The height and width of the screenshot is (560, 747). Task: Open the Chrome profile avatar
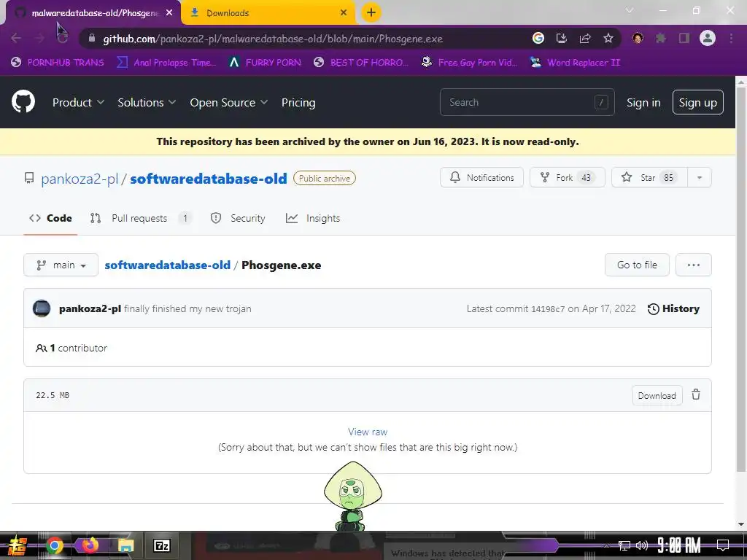[x=708, y=38]
